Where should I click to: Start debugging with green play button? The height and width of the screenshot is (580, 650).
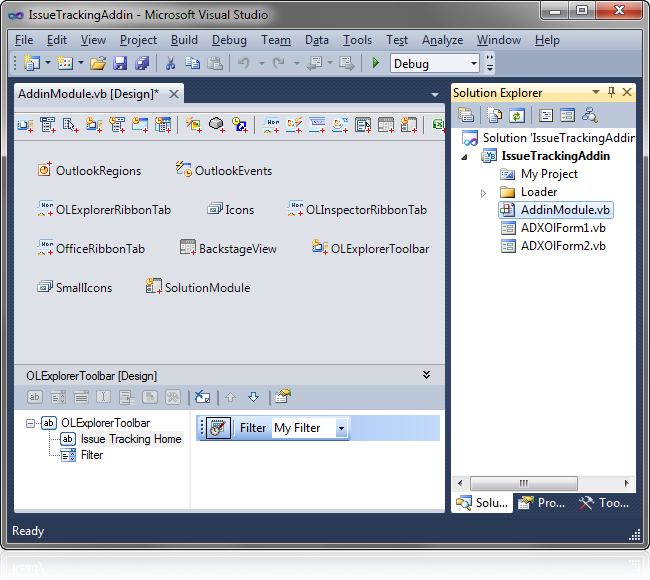(x=376, y=63)
